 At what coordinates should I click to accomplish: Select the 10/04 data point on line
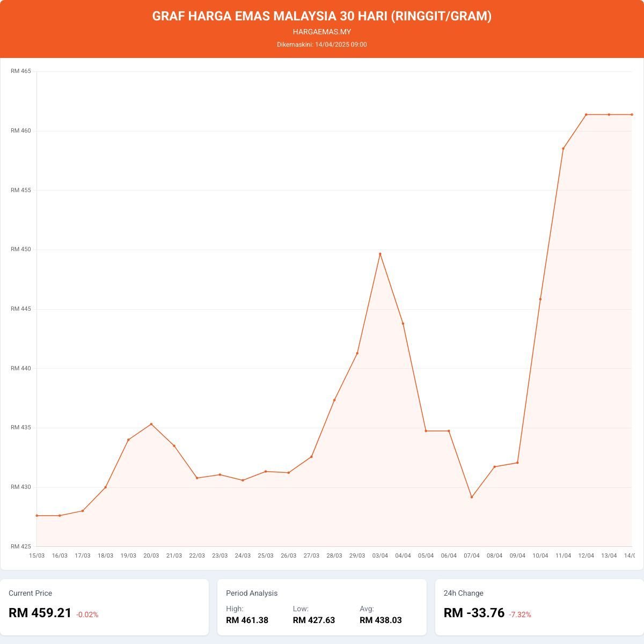pyautogui.click(x=540, y=299)
